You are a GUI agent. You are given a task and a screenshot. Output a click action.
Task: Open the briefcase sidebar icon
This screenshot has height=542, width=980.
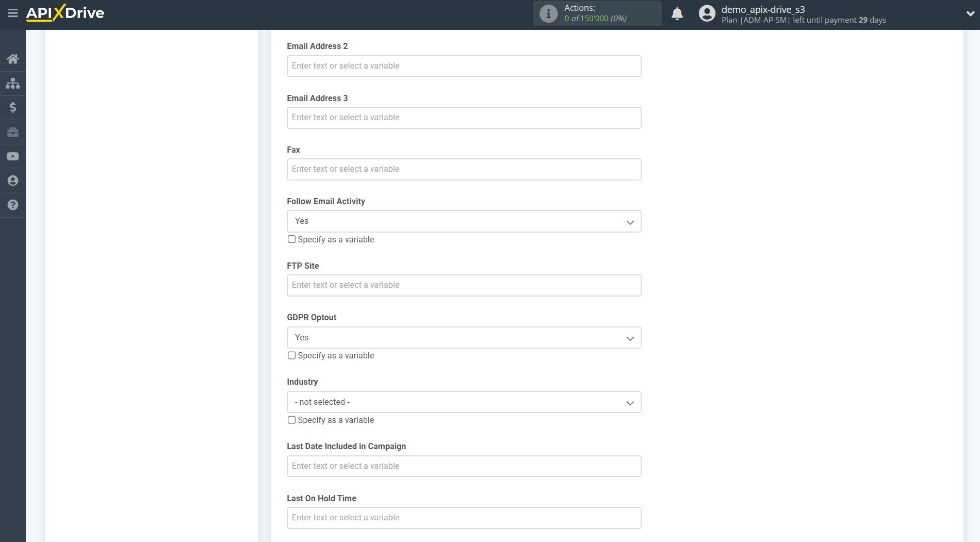point(13,132)
